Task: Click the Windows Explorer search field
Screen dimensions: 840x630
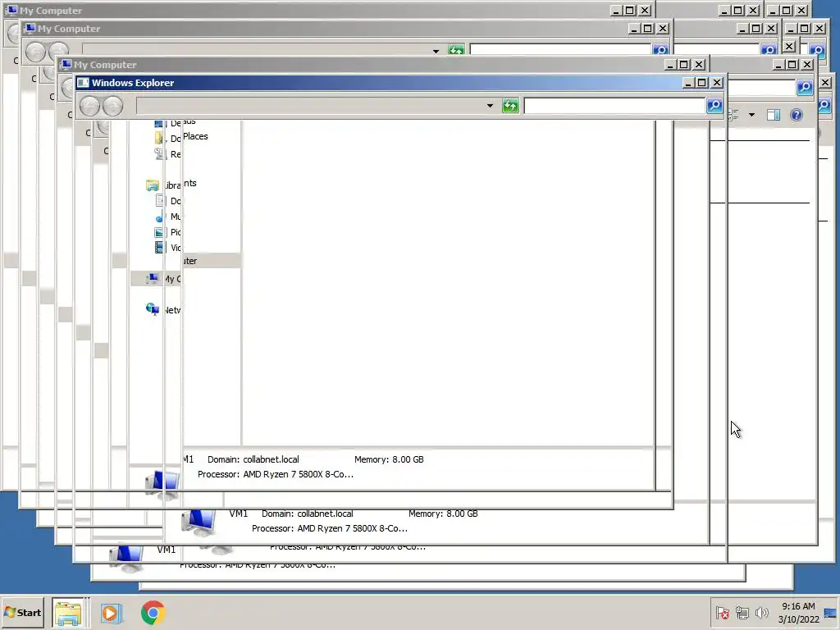Action: pos(614,106)
